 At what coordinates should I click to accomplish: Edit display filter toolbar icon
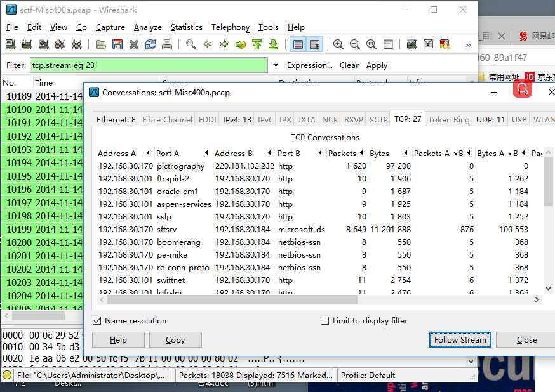point(428,44)
